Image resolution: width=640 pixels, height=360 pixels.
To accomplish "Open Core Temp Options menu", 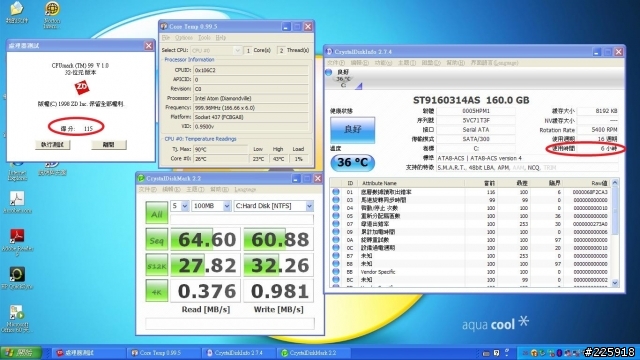I will 184,38.
